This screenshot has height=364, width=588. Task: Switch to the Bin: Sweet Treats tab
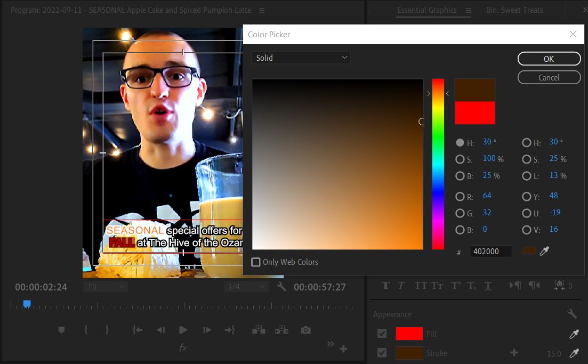pos(514,10)
